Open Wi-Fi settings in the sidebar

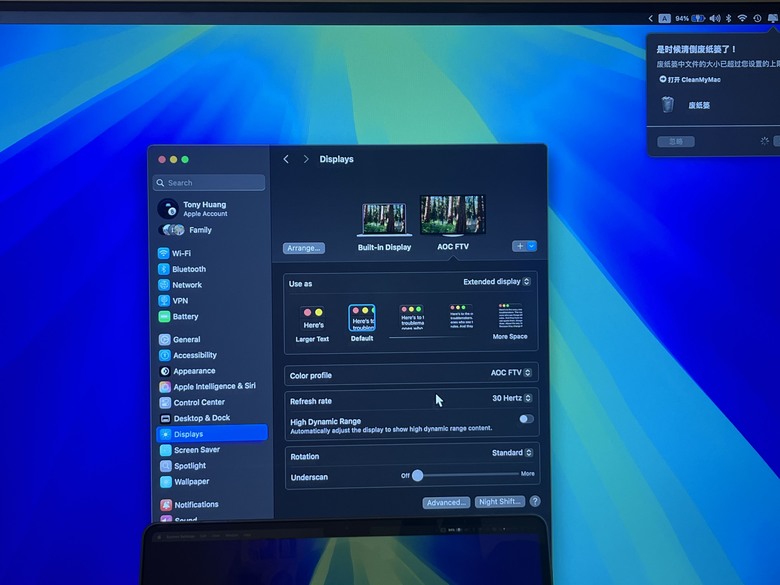coord(175,253)
